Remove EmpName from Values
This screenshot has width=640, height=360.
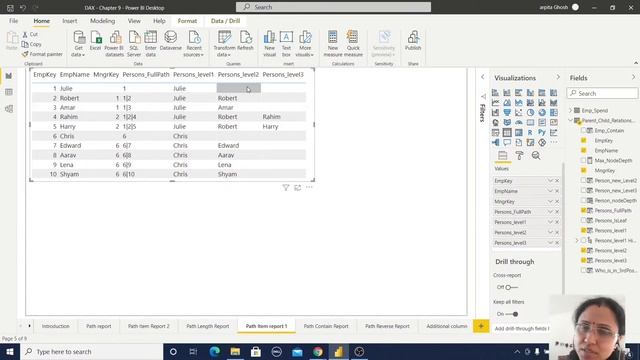coord(557,191)
